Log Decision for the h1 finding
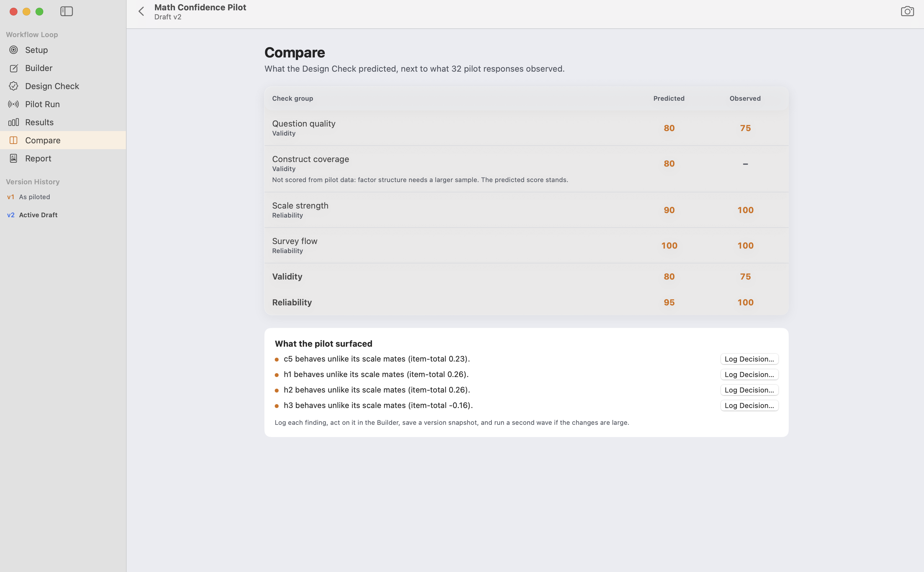 [749, 374]
